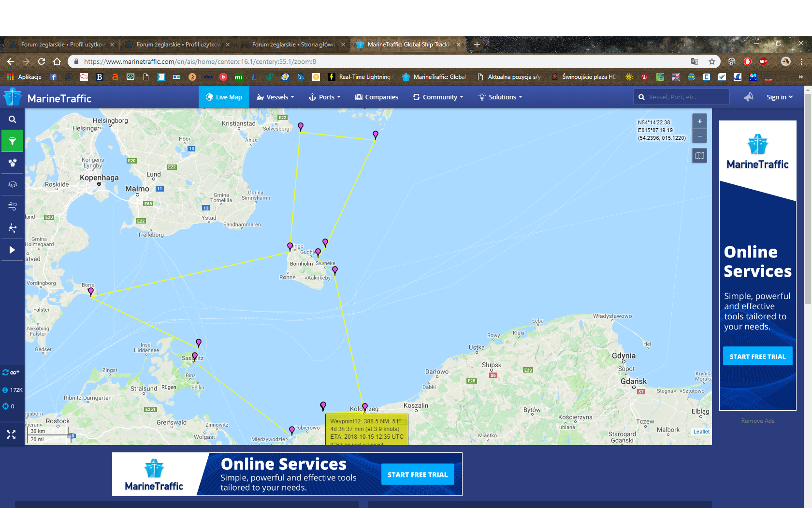Start the playback arrow in left sidebar
812x508 pixels.
pyautogui.click(x=12, y=250)
